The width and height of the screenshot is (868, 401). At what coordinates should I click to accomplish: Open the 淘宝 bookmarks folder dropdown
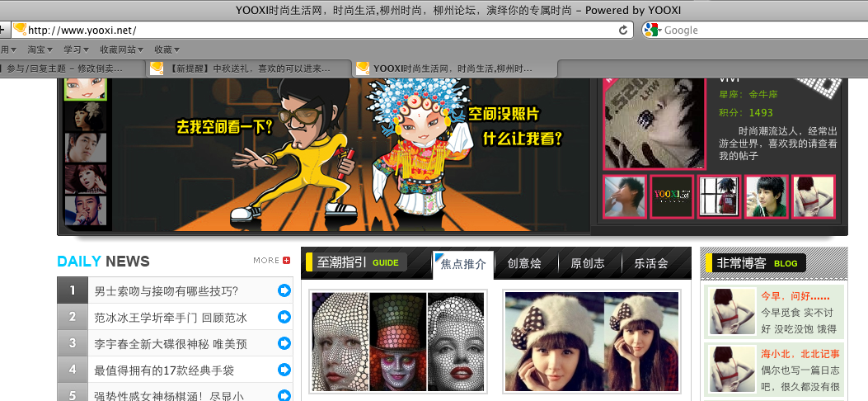40,50
